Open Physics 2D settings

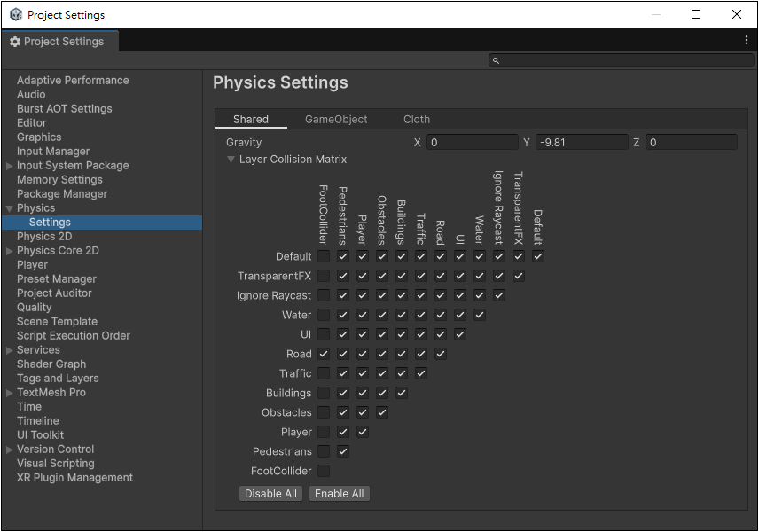click(x=44, y=237)
